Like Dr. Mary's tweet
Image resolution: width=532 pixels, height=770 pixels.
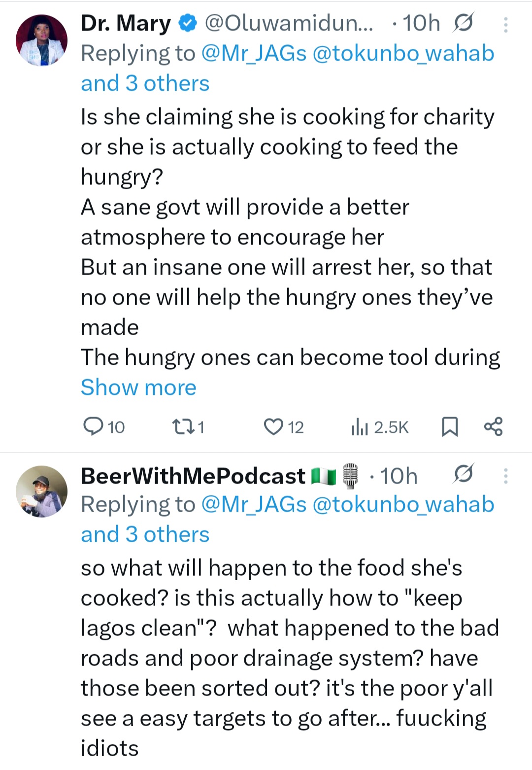point(273,426)
